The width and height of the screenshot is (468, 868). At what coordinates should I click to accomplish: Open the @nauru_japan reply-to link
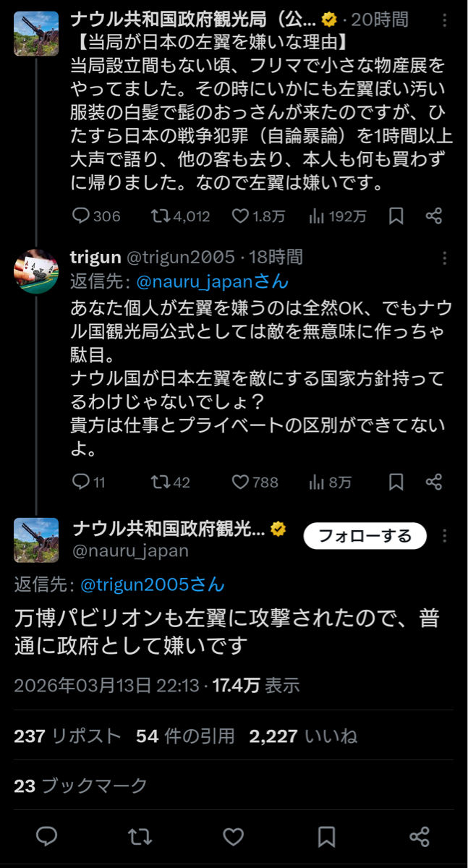pos(191,281)
